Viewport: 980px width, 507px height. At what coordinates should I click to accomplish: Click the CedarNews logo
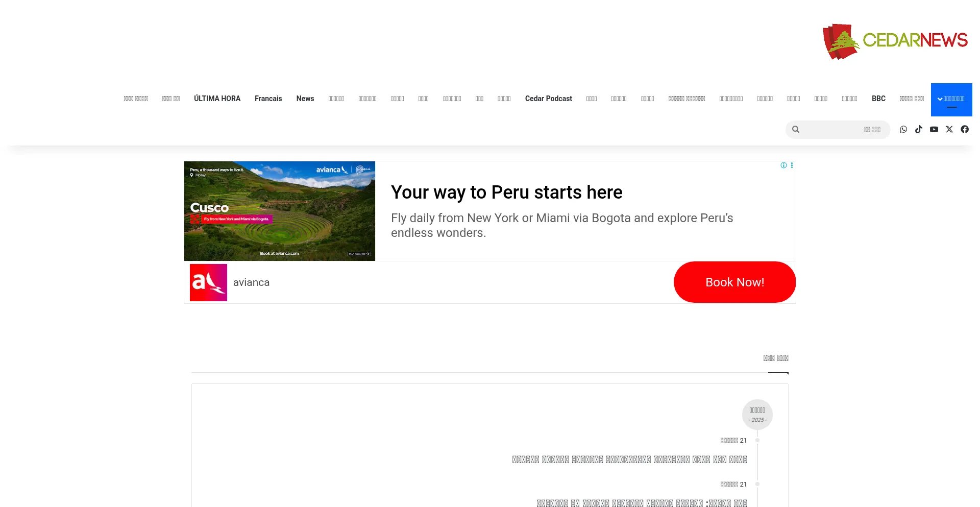895,41
